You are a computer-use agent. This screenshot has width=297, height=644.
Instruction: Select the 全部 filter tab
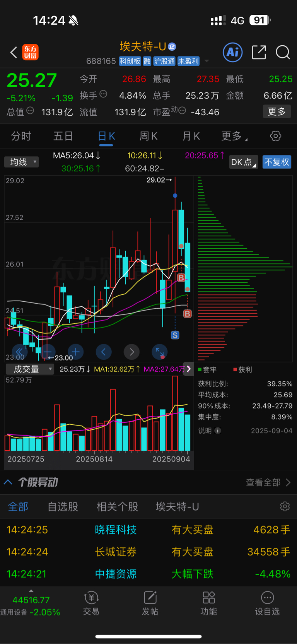(18, 507)
